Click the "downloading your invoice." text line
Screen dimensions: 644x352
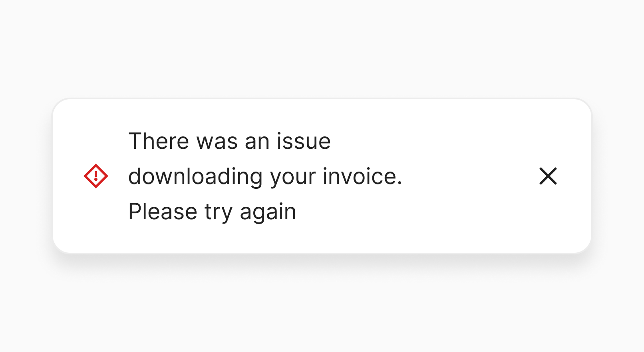[265, 176]
